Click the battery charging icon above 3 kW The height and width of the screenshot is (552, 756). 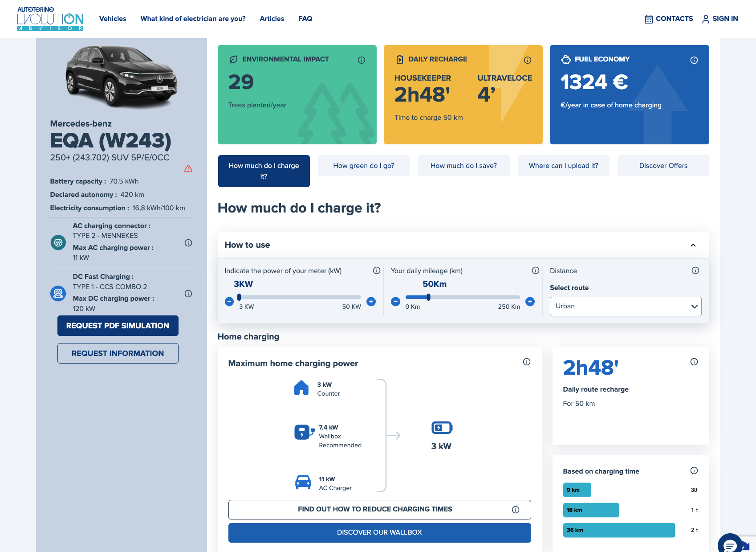[x=442, y=428]
